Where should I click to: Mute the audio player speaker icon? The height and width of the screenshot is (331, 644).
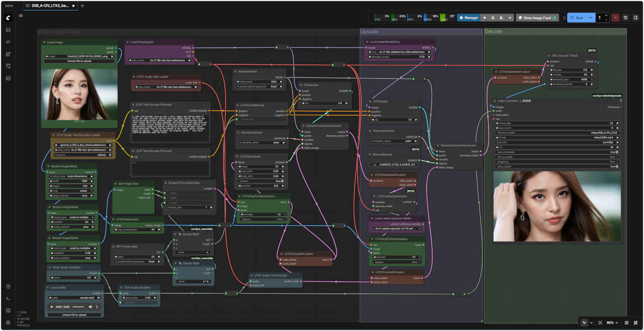tap(91, 306)
